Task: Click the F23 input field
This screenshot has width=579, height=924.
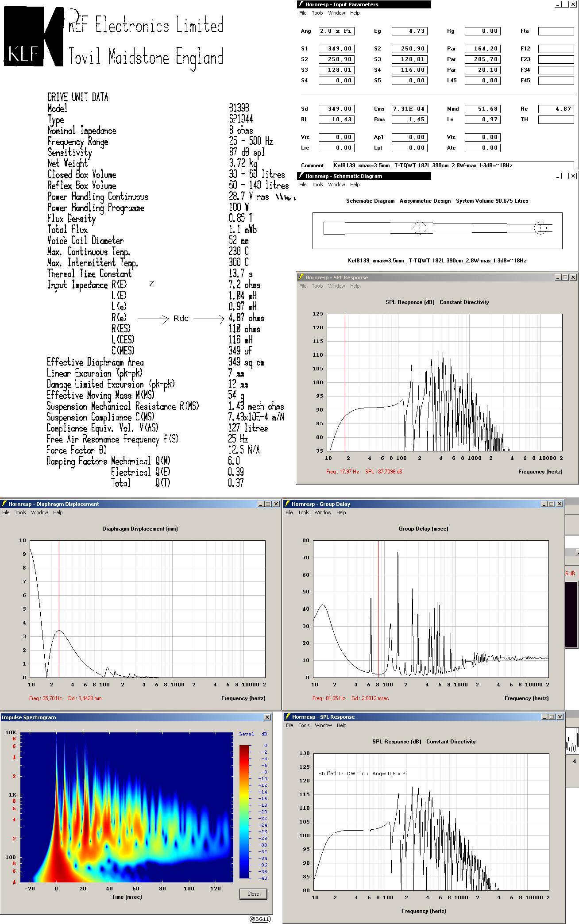Action: (556, 59)
